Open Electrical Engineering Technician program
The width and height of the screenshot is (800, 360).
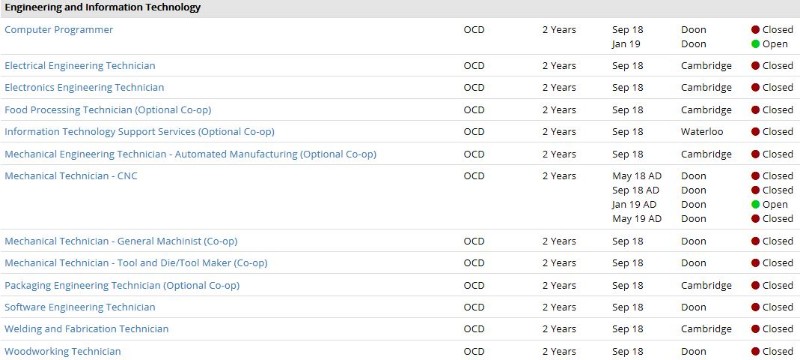coord(80,66)
